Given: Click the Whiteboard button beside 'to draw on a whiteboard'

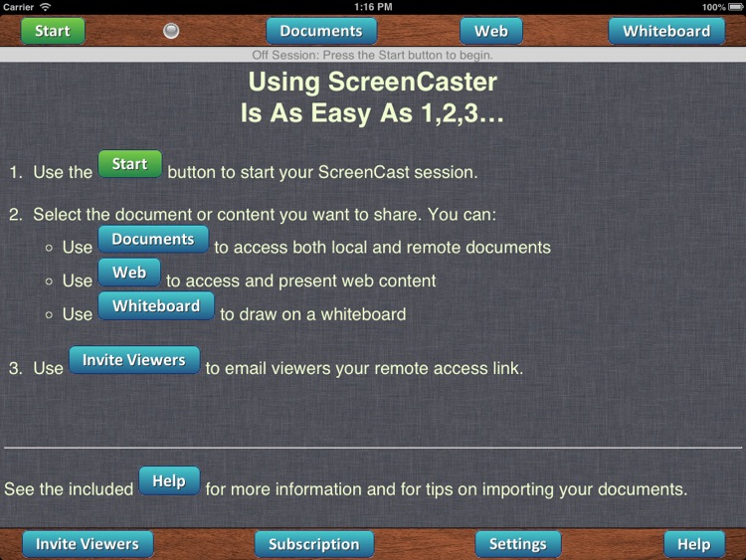Looking at the screenshot, I should [x=156, y=306].
